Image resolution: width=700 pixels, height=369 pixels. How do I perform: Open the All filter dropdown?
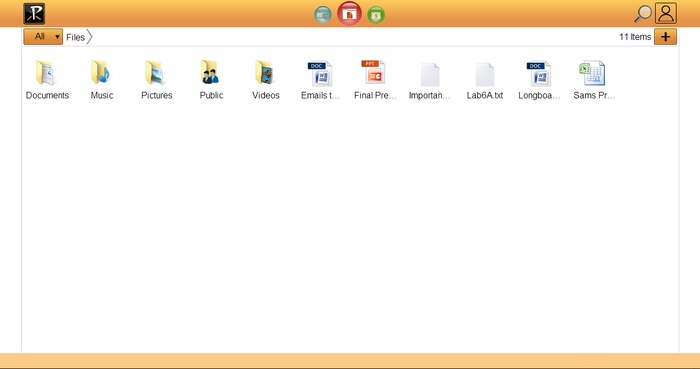point(43,37)
